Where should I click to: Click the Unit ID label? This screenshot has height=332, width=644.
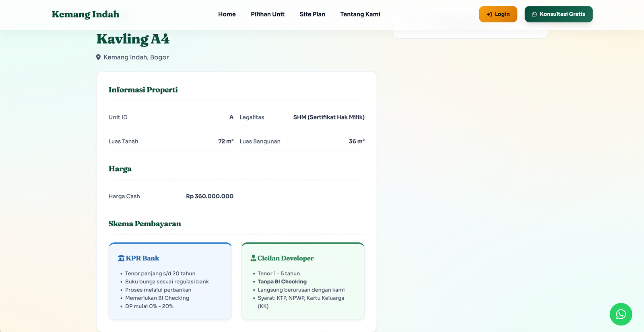tap(118, 117)
